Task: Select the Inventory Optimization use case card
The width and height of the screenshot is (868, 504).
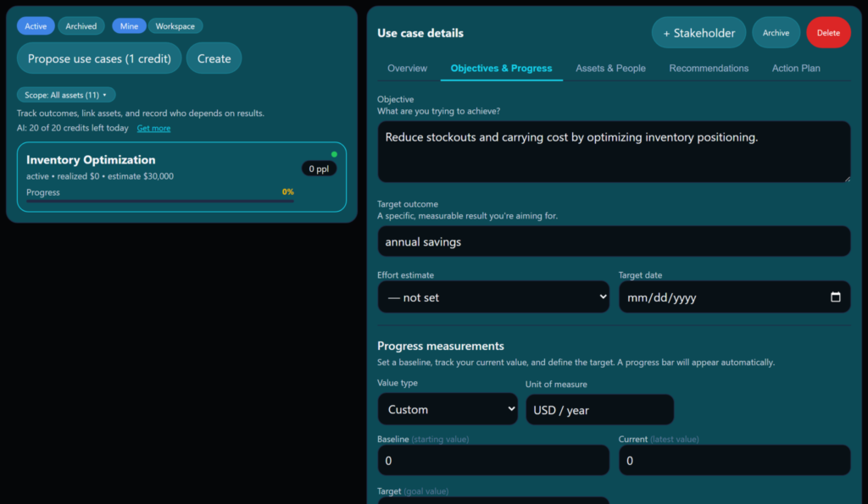Action: coord(181,177)
